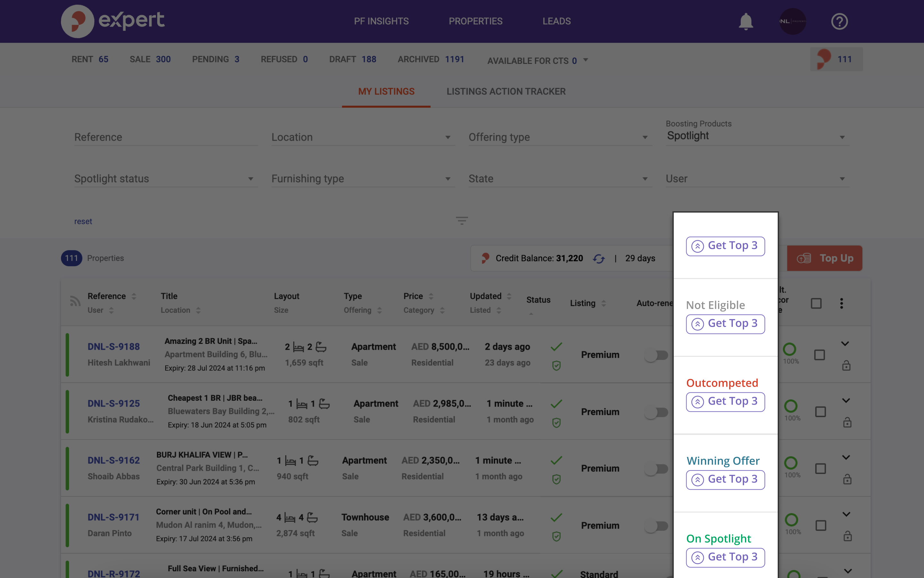The image size is (924, 578).
Task: Open the State dropdown
Action: point(560,179)
